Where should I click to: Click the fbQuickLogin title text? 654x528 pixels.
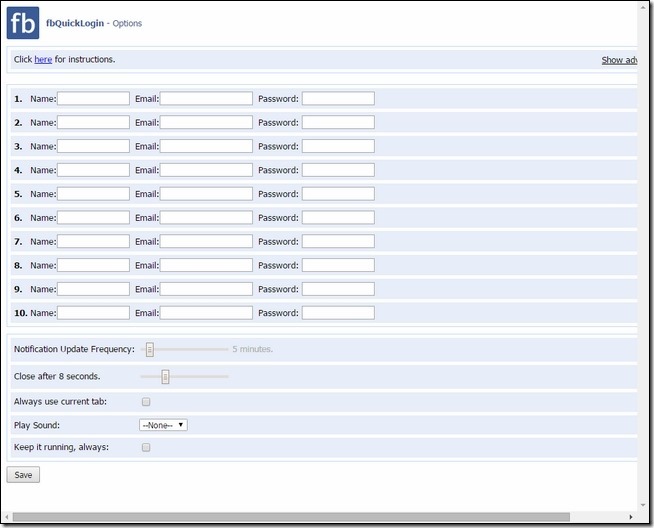coord(75,23)
